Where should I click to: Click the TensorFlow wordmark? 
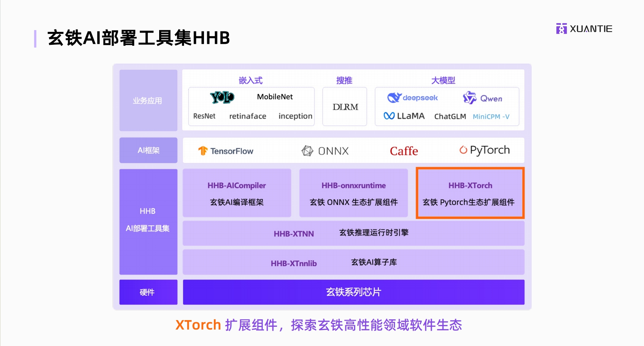232,151
